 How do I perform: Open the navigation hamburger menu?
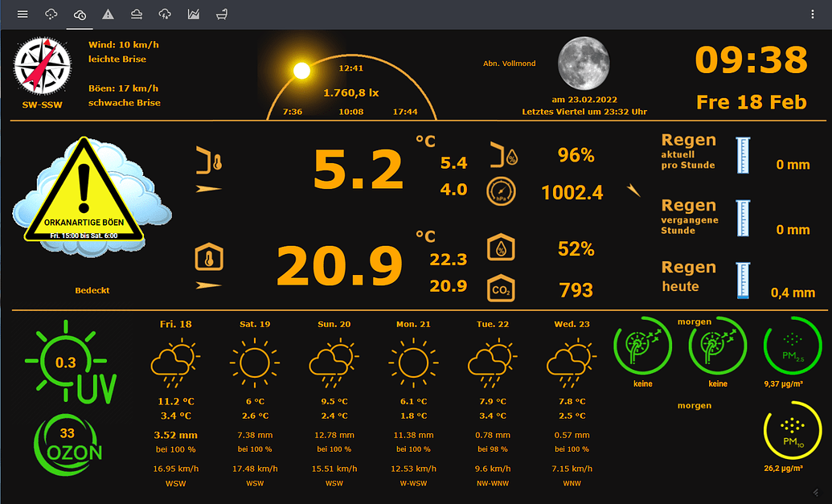click(23, 14)
